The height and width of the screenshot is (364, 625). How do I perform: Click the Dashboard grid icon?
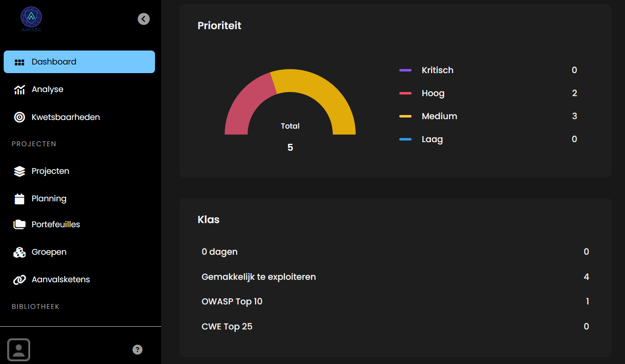(19, 62)
